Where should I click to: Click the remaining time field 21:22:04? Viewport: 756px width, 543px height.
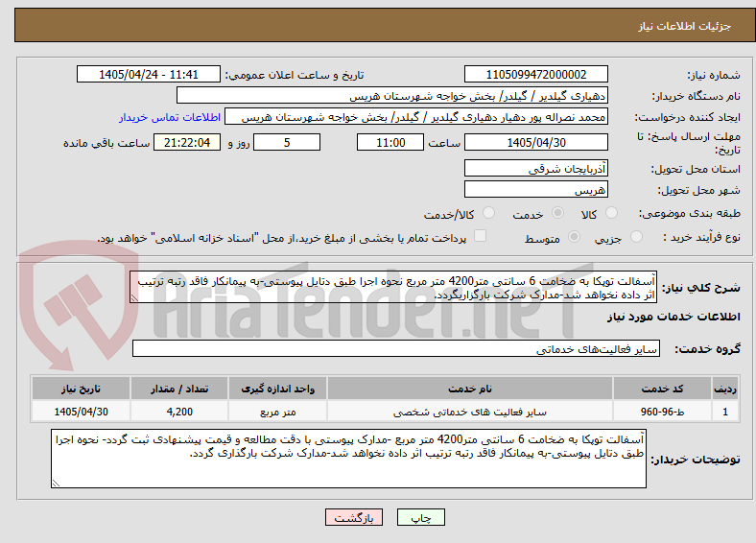[187, 142]
